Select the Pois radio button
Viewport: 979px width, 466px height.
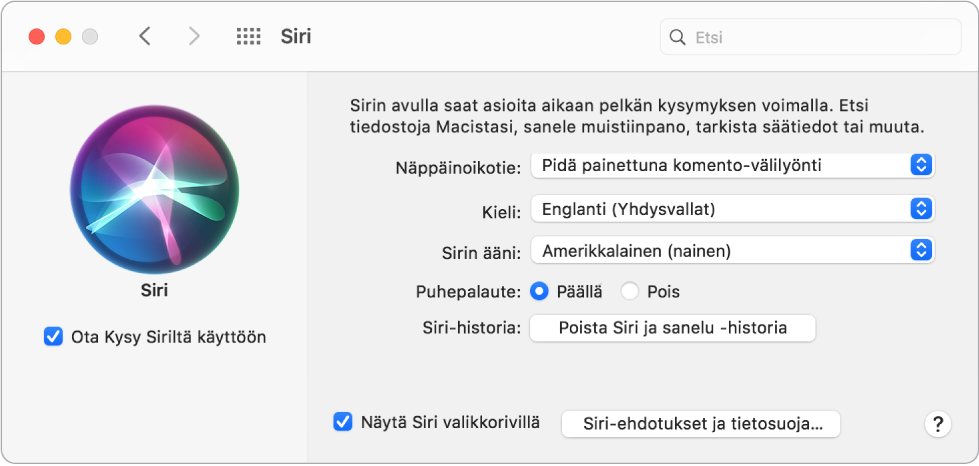pos(629,291)
